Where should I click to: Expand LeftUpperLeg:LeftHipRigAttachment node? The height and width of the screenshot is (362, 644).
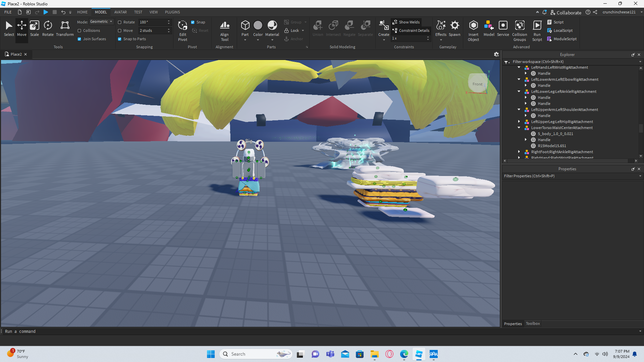coord(519,122)
